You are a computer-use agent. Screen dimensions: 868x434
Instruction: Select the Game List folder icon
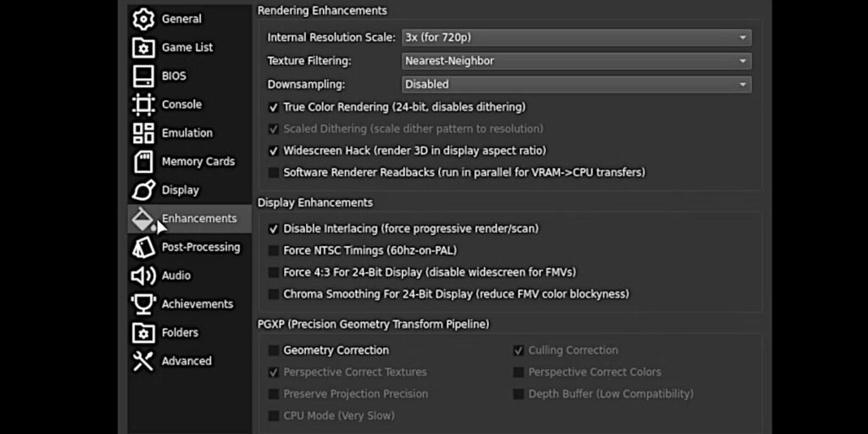(x=143, y=47)
